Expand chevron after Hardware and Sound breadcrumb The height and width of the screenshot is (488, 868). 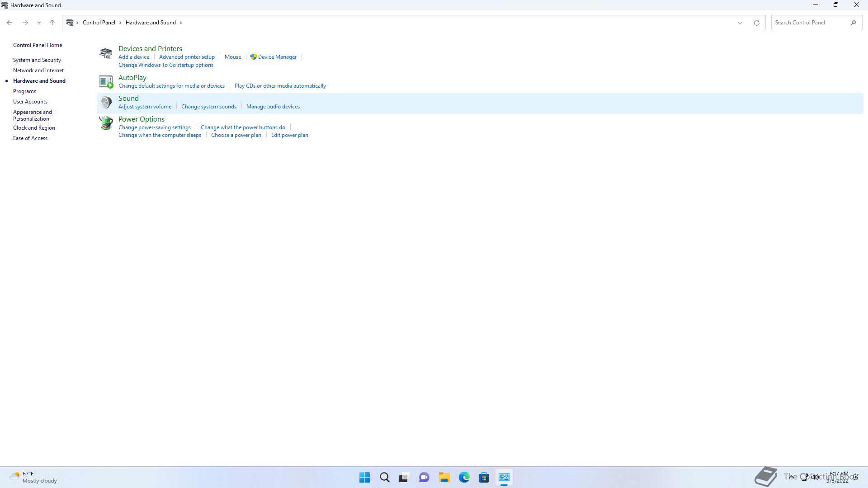coord(181,23)
